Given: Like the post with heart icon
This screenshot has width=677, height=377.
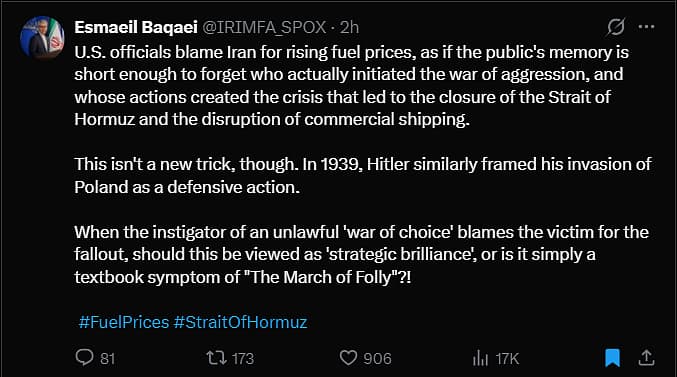Looking at the screenshot, I should (x=348, y=358).
